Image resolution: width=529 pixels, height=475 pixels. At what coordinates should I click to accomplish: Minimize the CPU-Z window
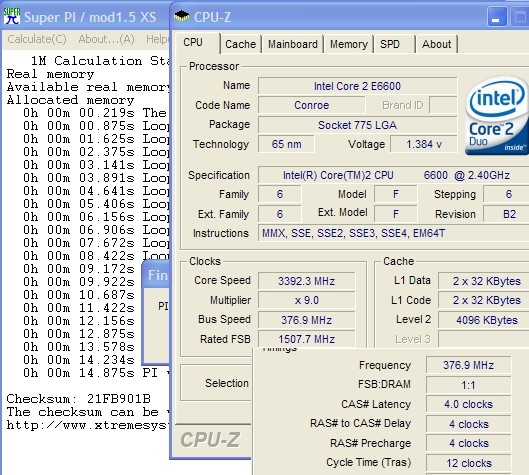pyautogui.click(x=497, y=17)
